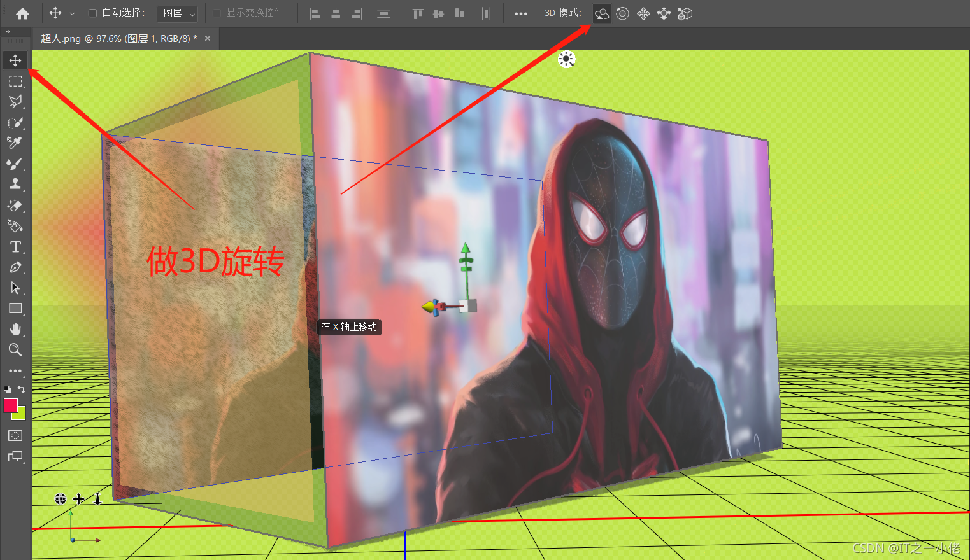
Task: Change the screen mode
Action: pos(15,456)
